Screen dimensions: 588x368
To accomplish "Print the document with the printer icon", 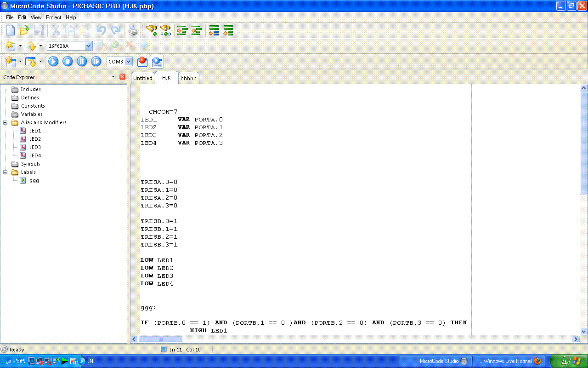I will (132, 31).
